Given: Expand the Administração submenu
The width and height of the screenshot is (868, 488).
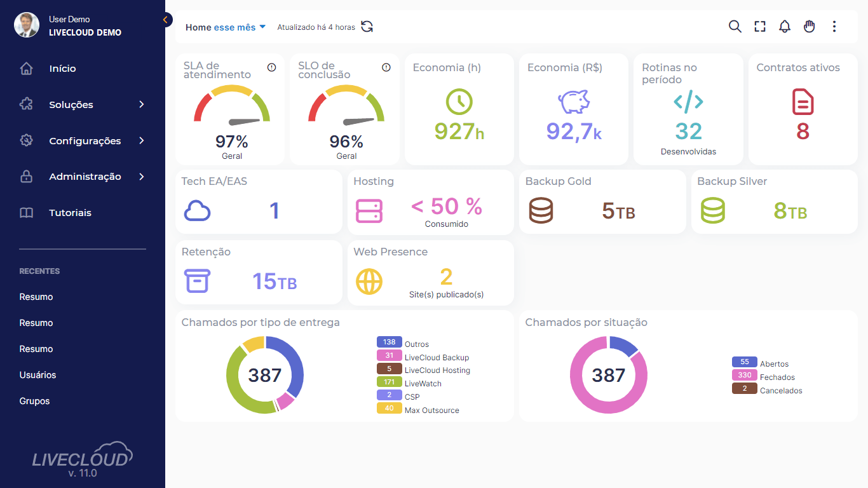Looking at the screenshot, I should (x=142, y=177).
